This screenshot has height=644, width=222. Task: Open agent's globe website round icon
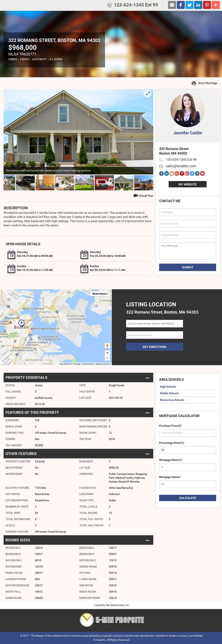pyautogui.click(x=197, y=174)
